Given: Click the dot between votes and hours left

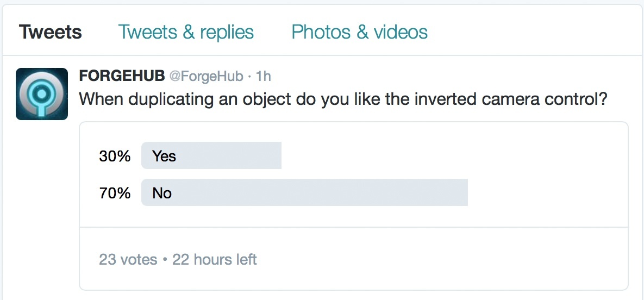Looking at the screenshot, I should [x=165, y=260].
